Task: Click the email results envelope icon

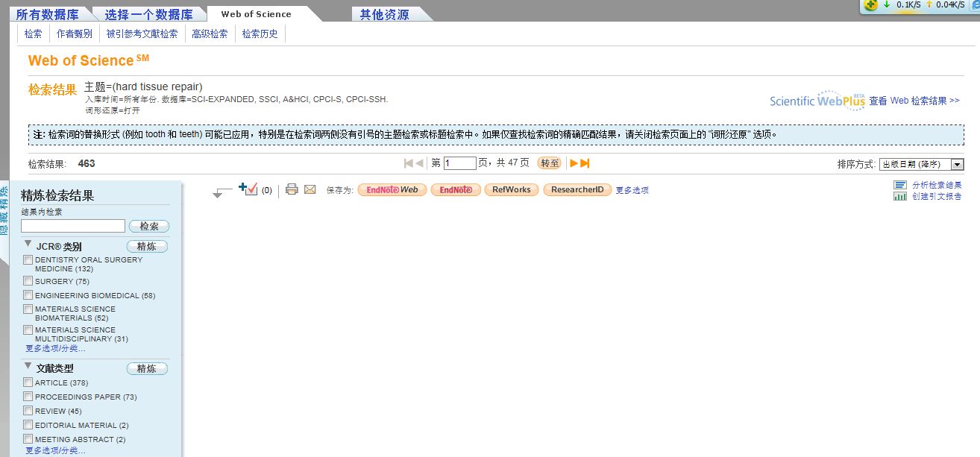Action: click(x=310, y=189)
